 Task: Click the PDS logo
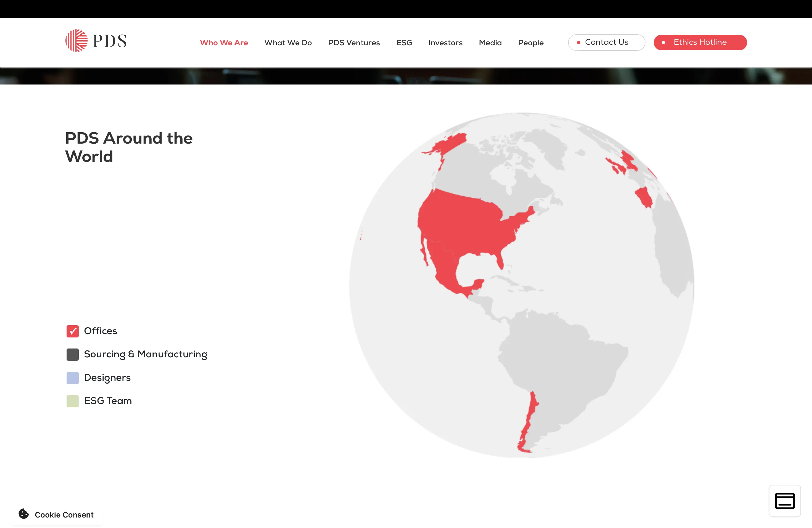tap(96, 41)
